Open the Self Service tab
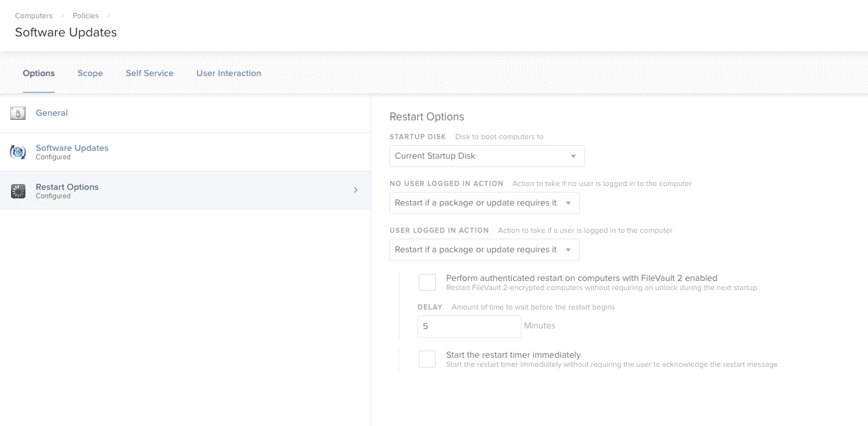 coord(150,73)
